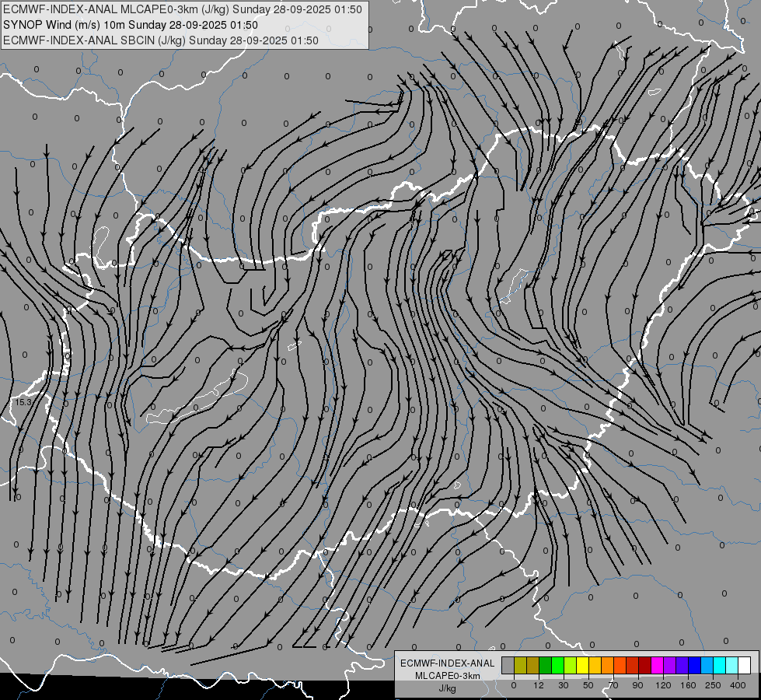Click the dark red legend swatch

point(644,666)
